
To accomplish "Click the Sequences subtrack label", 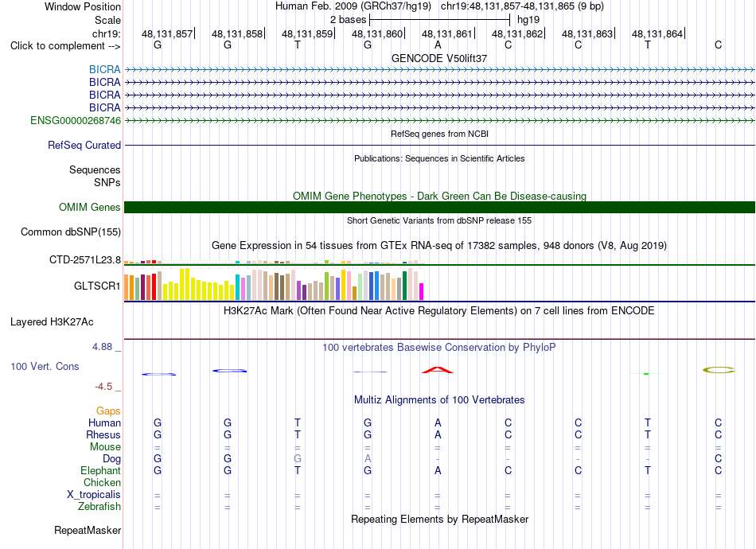I will click(95, 169).
